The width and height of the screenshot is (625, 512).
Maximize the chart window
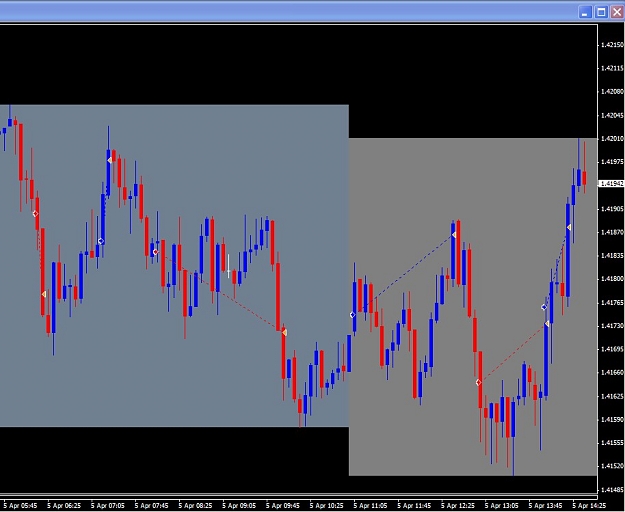coord(601,12)
